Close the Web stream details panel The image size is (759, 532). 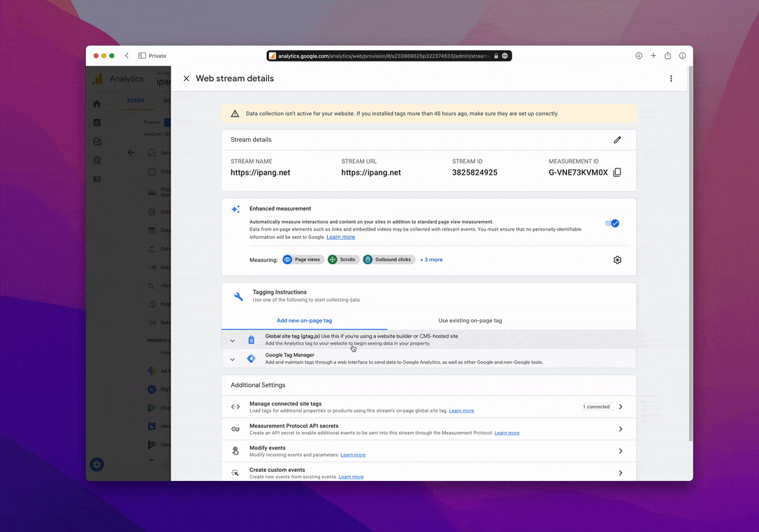click(186, 79)
